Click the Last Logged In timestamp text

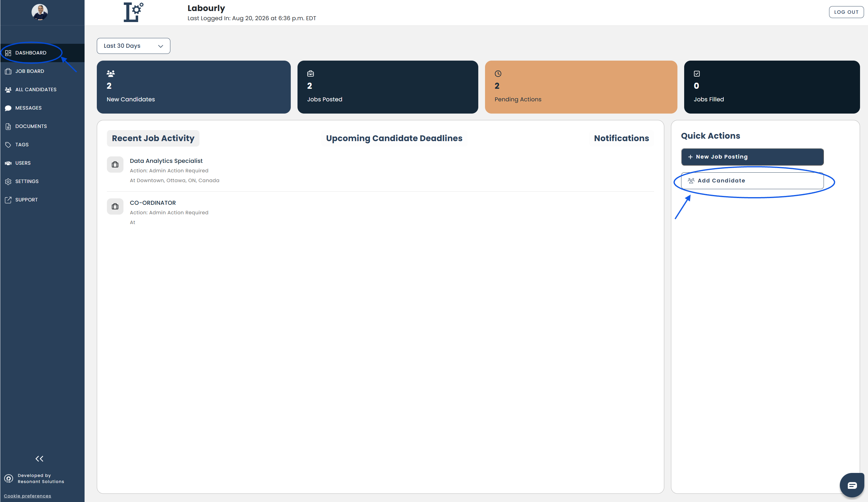pos(252,18)
